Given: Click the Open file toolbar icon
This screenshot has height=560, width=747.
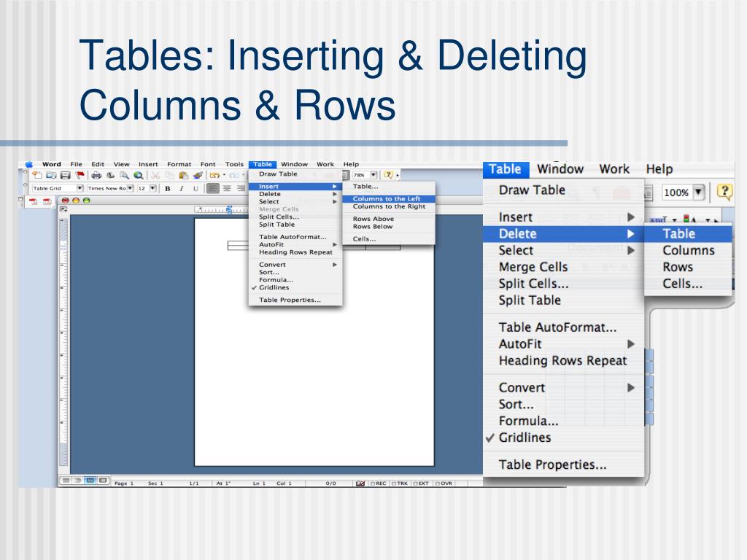Looking at the screenshot, I should point(52,175).
